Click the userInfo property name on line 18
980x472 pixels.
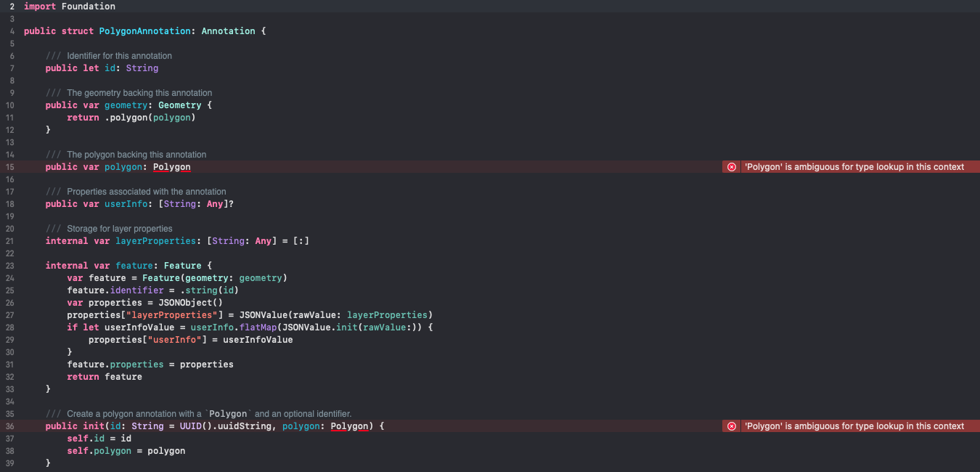[x=126, y=204]
